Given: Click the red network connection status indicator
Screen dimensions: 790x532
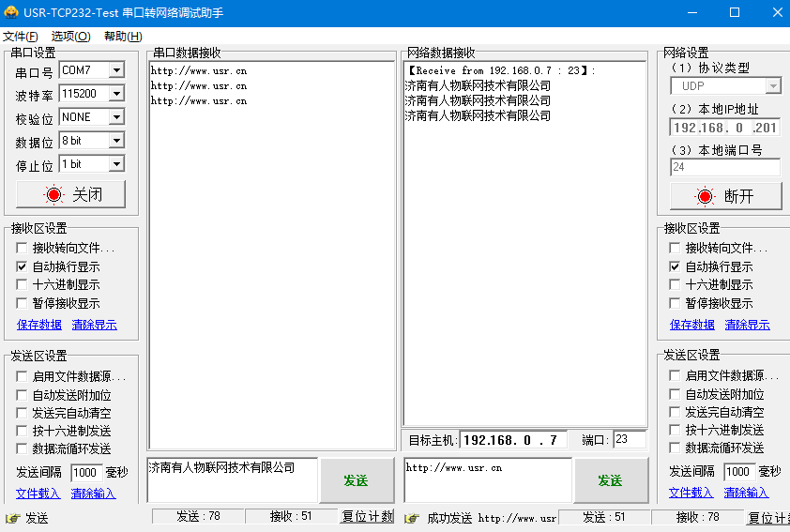Looking at the screenshot, I should (x=705, y=196).
